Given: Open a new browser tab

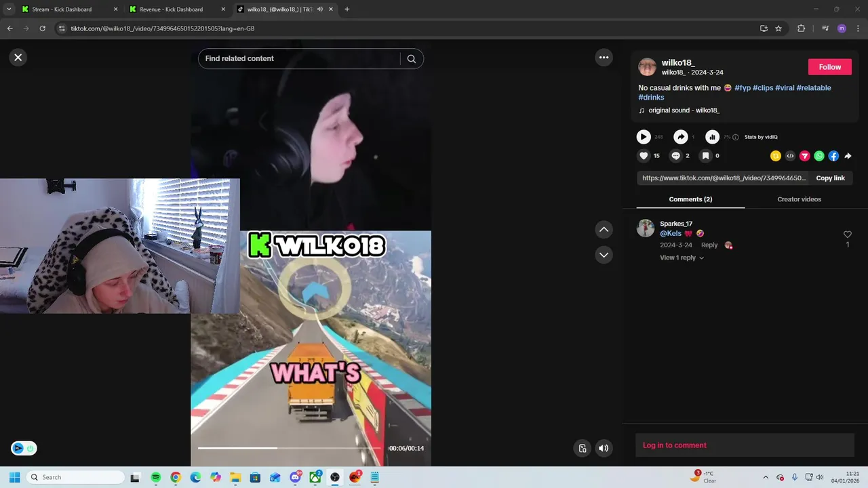Looking at the screenshot, I should point(347,9).
